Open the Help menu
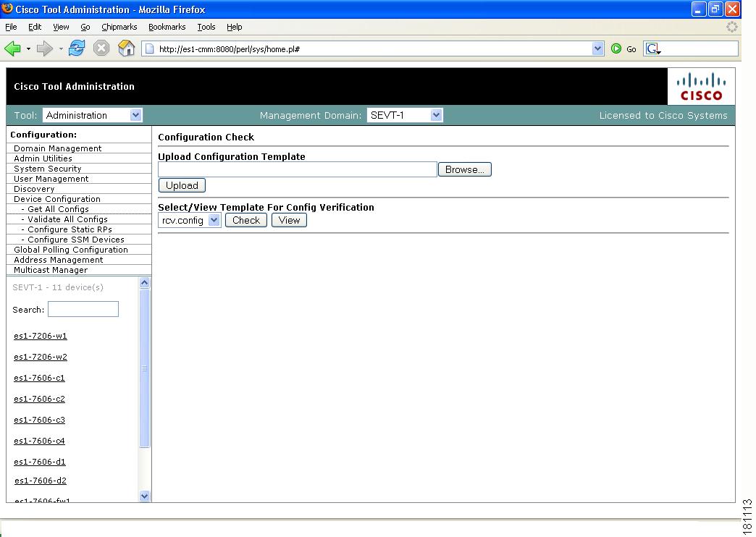 tap(235, 27)
